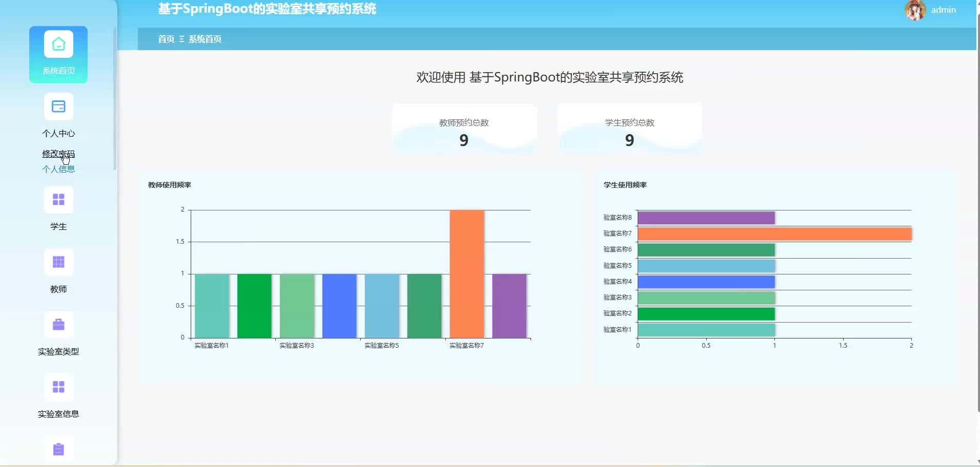980x467 pixels.
Task: Go to the 个人信息 submenu link
Action: [58, 169]
